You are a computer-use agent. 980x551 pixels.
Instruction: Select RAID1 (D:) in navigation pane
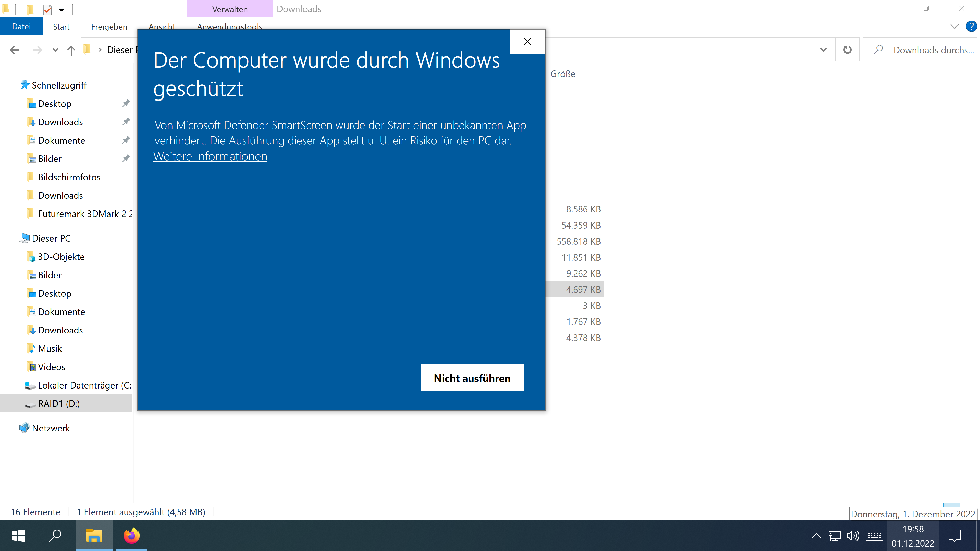point(59,404)
